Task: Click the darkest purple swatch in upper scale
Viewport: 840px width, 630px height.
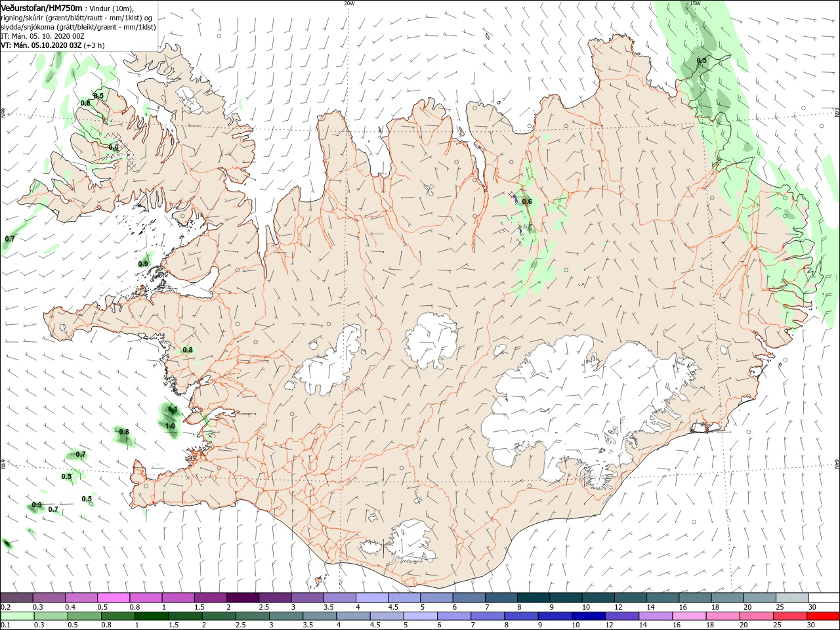Action: tap(242, 597)
